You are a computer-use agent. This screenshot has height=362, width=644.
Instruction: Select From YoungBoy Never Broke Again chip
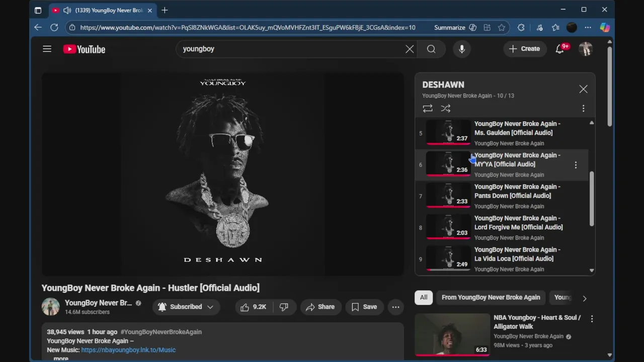click(x=491, y=297)
